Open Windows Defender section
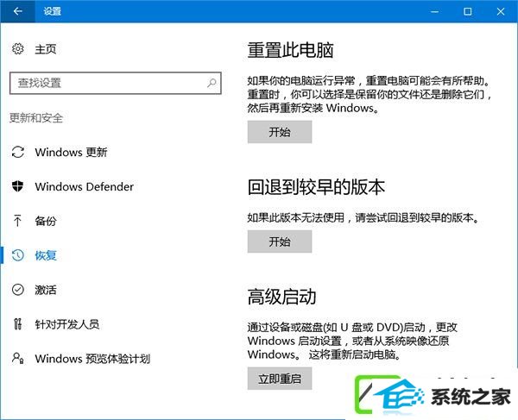Image resolution: width=518 pixels, height=420 pixels. pyautogui.click(x=85, y=187)
